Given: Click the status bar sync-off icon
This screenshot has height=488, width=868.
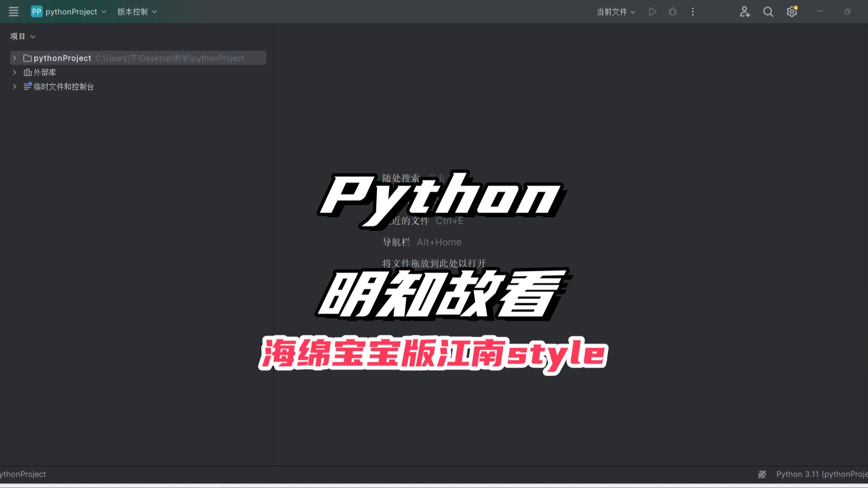Looking at the screenshot, I should (x=762, y=474).
